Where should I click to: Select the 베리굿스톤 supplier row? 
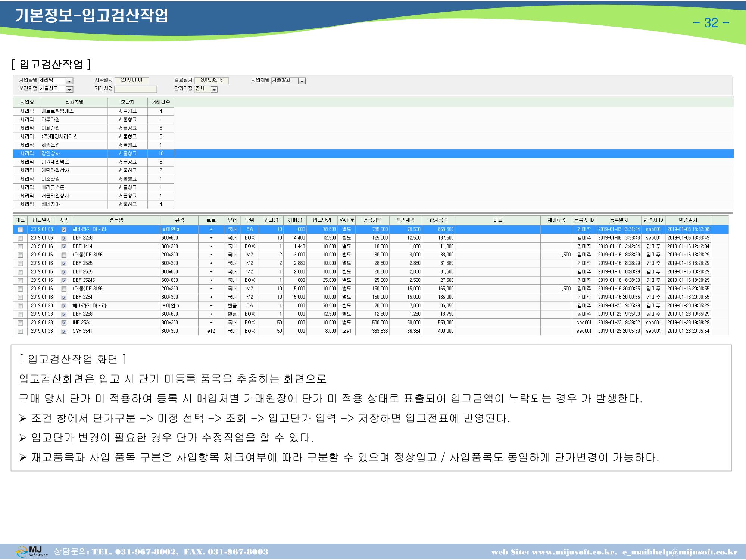point(93,187)
